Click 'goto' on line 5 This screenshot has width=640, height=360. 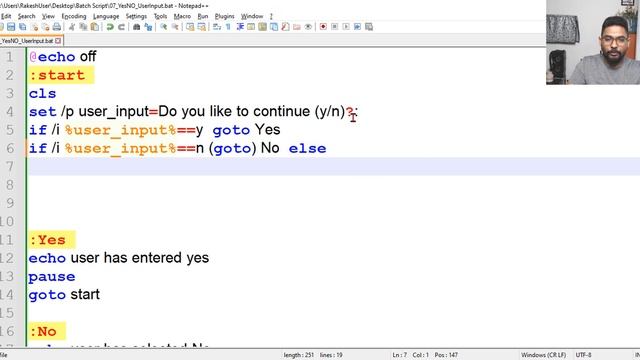(x=231, y=130)
